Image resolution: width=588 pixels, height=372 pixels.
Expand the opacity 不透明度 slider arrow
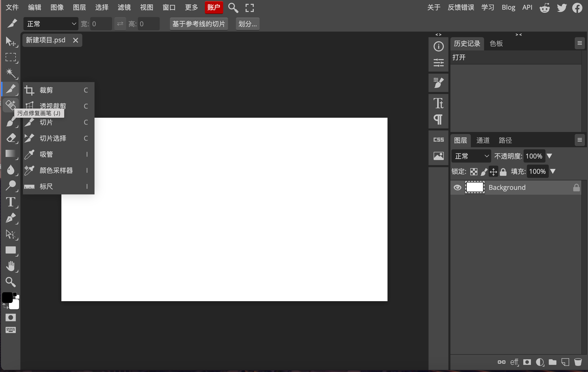click(x=550, y=156)
